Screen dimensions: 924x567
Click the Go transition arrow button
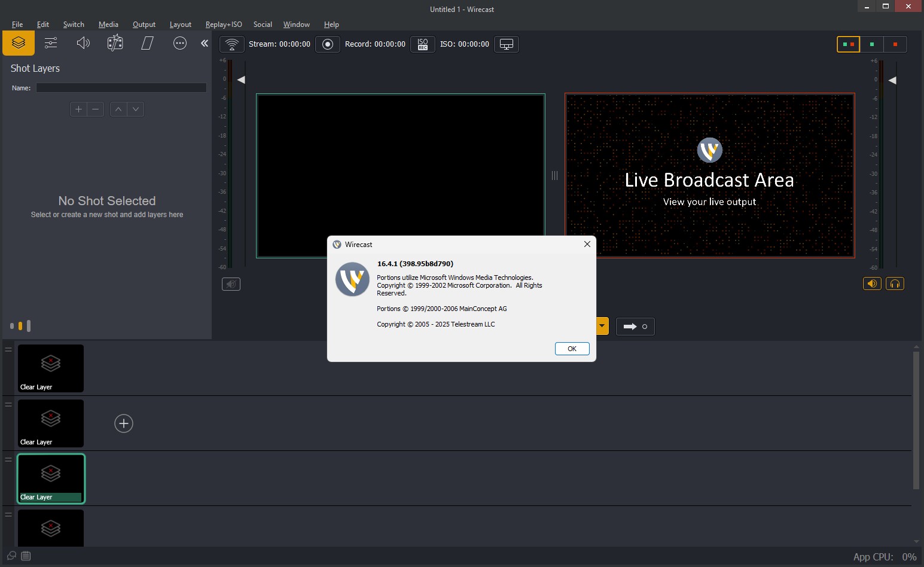[635, 327]
